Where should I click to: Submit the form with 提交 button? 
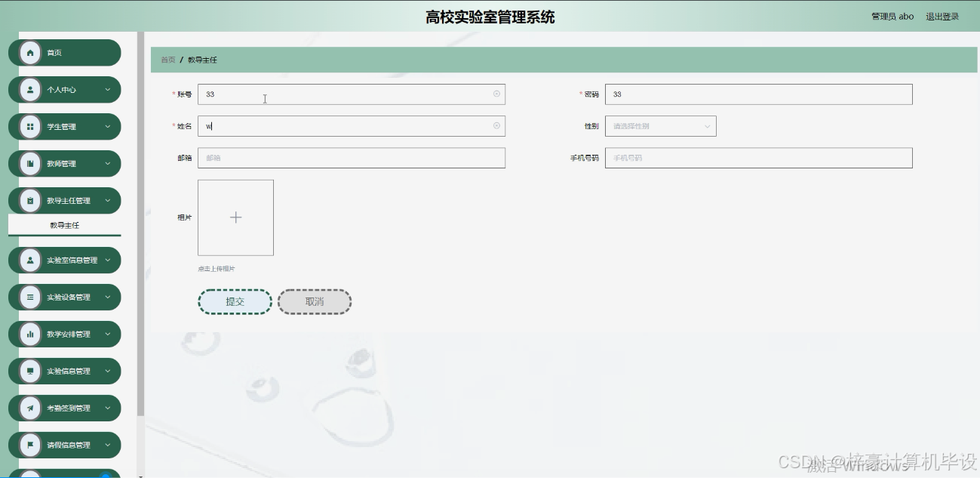[x=235, y=301]
